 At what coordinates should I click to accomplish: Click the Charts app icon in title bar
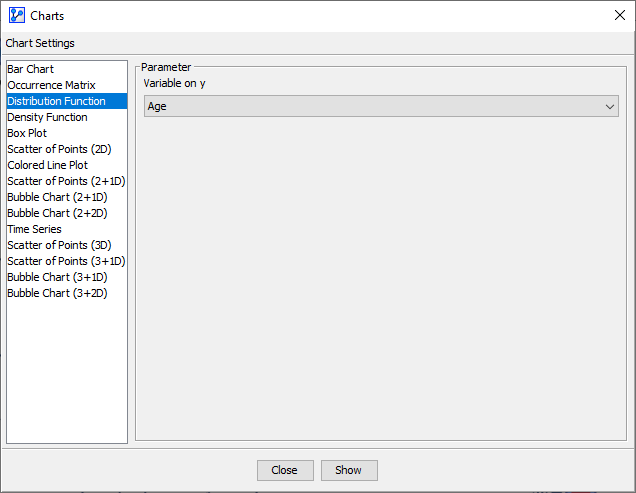pos(16,15)
